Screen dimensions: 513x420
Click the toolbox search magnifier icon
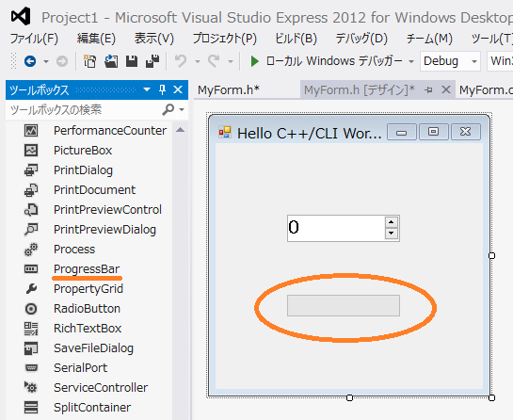pos(168,109)
